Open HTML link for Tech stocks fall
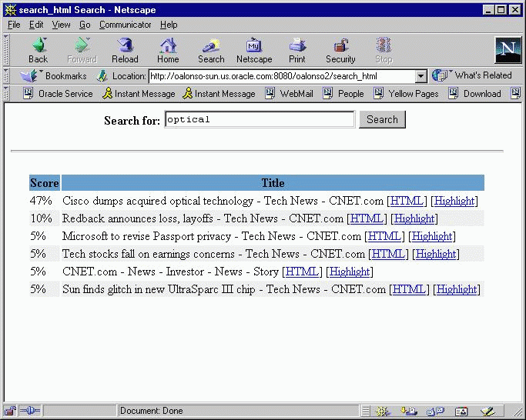 coord(388,254)
